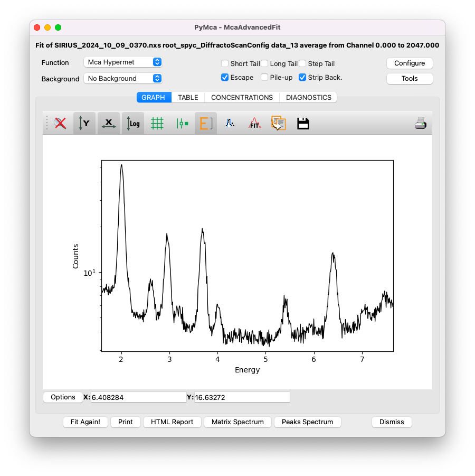Enable the Short Tail checkbox
Image resolution: width=475 pixels, height=476 pixels.
pos(225,63)
